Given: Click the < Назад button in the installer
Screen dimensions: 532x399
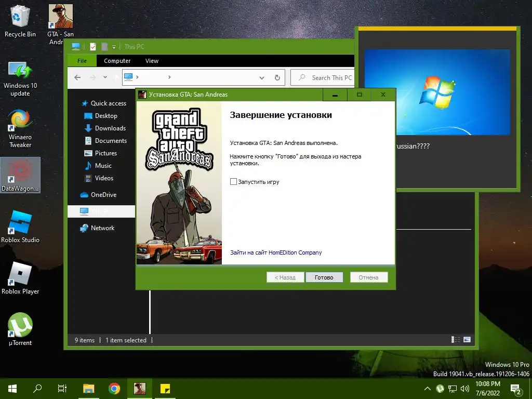Looking at the screenshot, I should click(285, 277).
